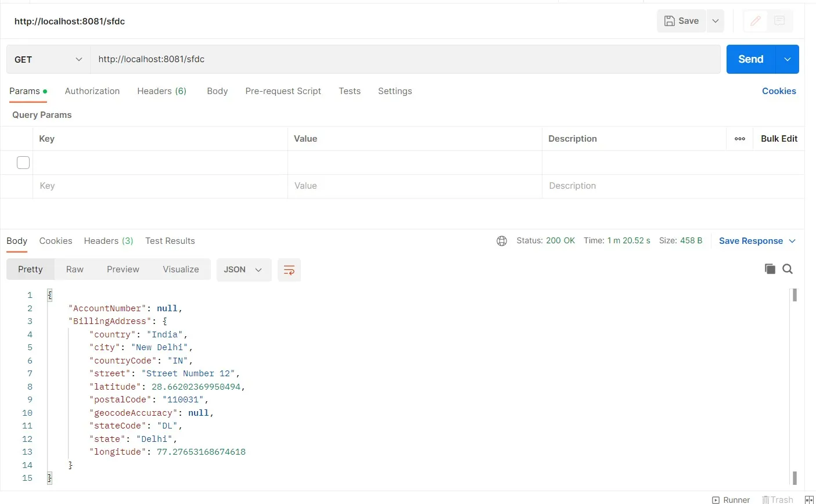Open the comments icon near Save
The height and width of the screenshot is (504, 816).
[x=779, y=21]
